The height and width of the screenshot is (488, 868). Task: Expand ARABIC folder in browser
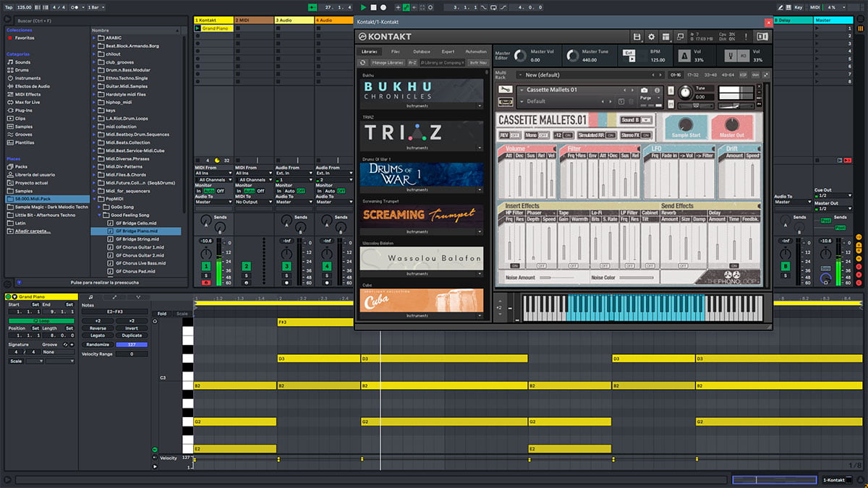[x=95, y=38]
